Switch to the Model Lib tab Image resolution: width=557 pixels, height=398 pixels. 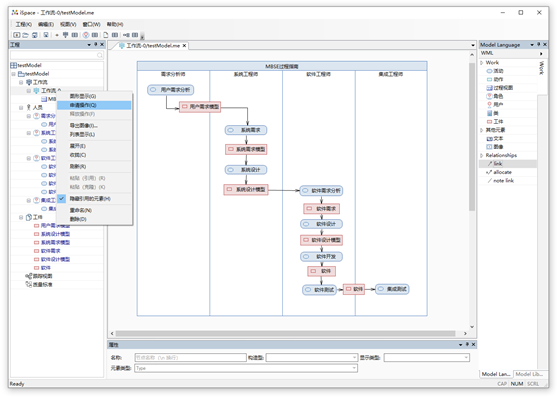point(529,374)
